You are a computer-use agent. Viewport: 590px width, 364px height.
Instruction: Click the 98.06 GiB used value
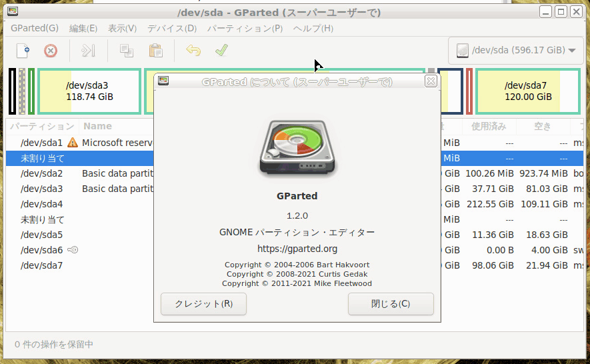(x=493, y=265)
